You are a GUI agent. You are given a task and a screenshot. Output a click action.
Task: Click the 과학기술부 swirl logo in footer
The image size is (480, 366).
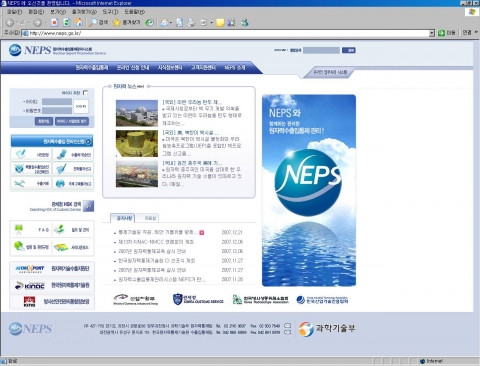[x=306, y=329]
